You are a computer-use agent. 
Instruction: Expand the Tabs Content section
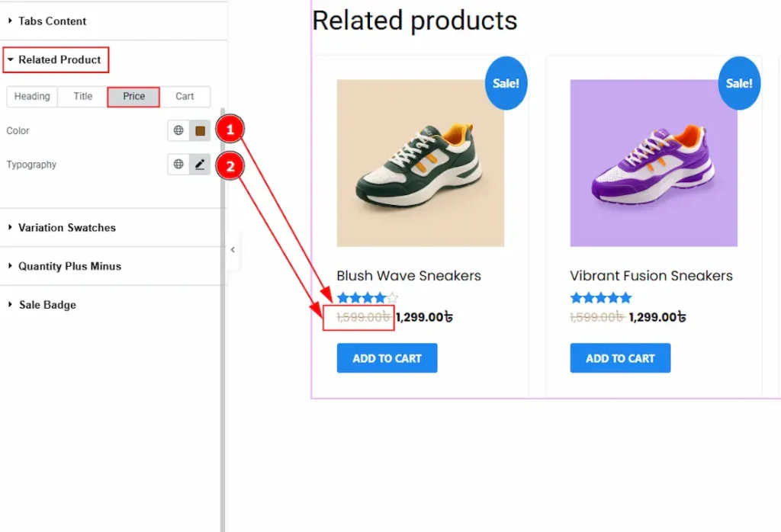[52, 21]
